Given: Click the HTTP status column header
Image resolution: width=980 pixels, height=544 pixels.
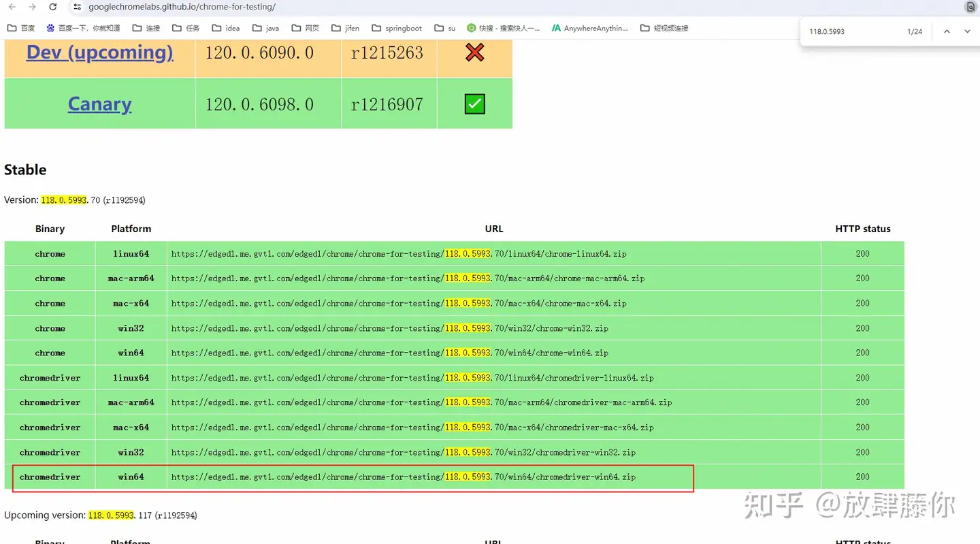Looking at the screenshot, I should pos(863,229).
